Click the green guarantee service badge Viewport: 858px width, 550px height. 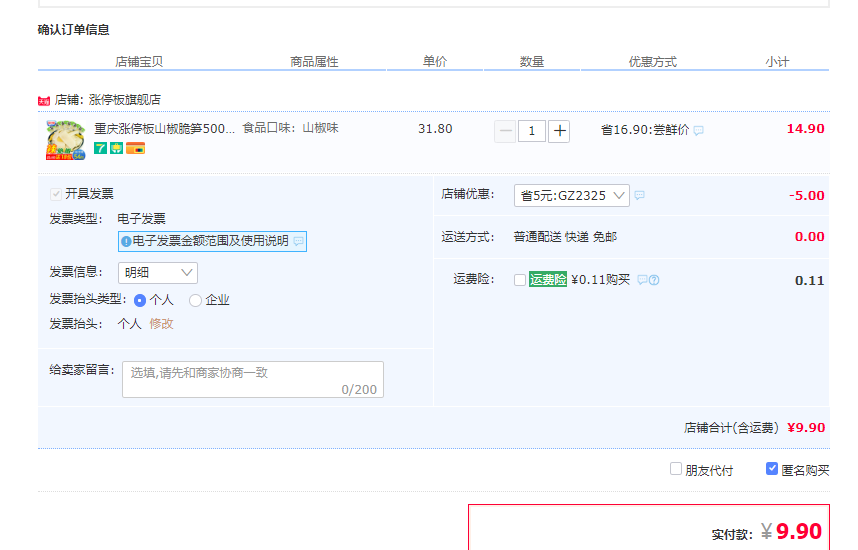click(x=117, y=148)
